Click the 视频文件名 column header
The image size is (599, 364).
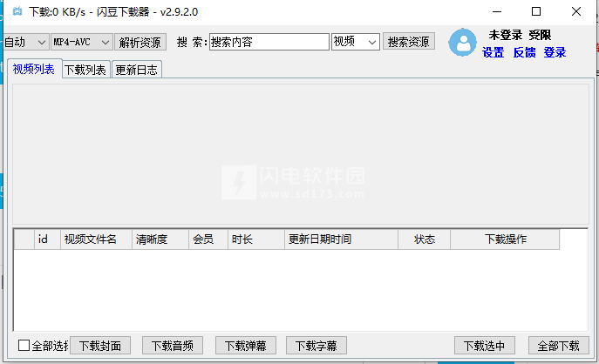click(96, 239)
